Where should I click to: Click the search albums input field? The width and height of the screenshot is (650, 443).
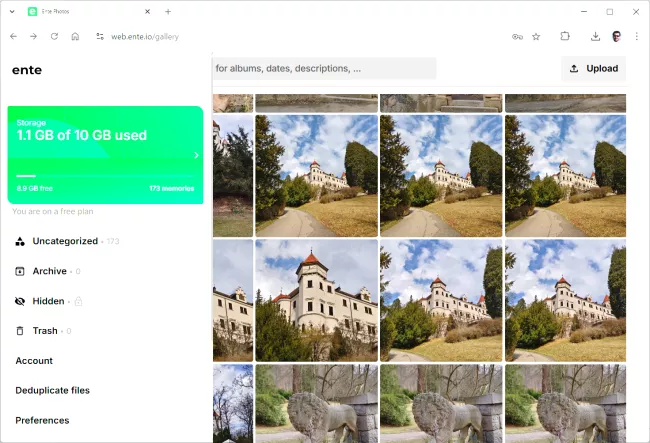pos(324,69)
